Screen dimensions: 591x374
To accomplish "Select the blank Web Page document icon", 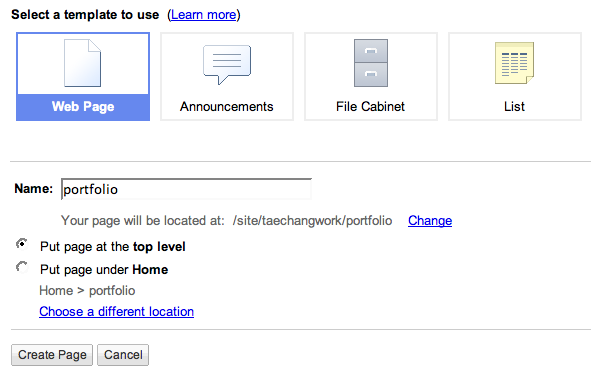I will tap(83, 63).
